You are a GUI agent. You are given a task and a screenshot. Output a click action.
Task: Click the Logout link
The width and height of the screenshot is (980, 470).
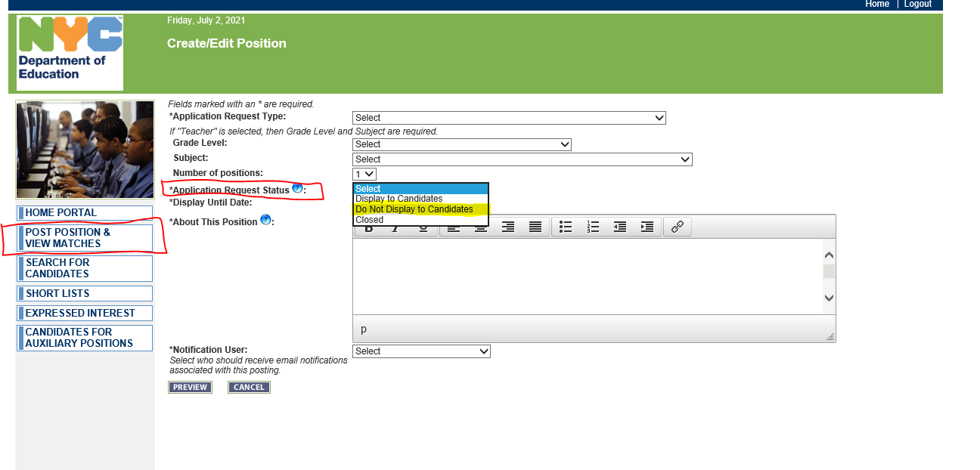point(917,4)
